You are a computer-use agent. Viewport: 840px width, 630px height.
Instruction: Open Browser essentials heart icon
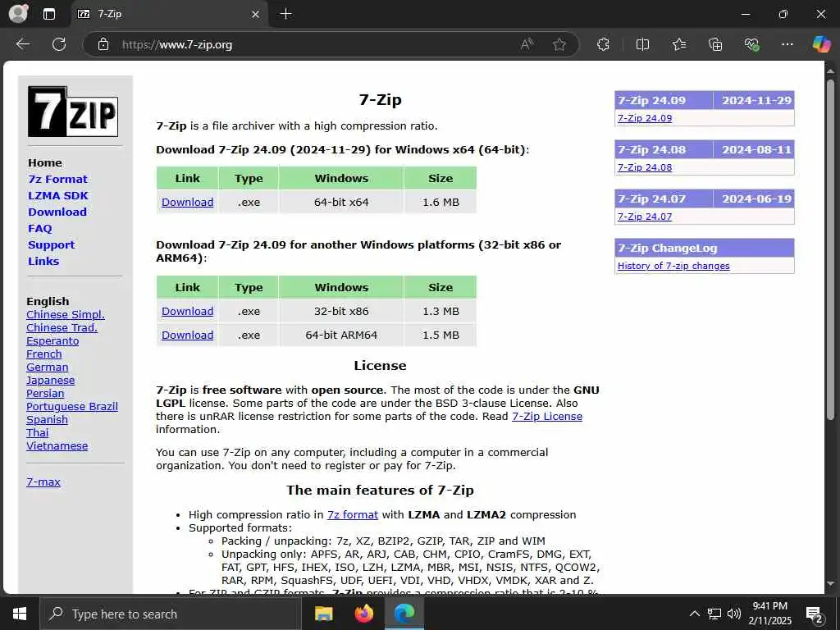coord(751,44)
